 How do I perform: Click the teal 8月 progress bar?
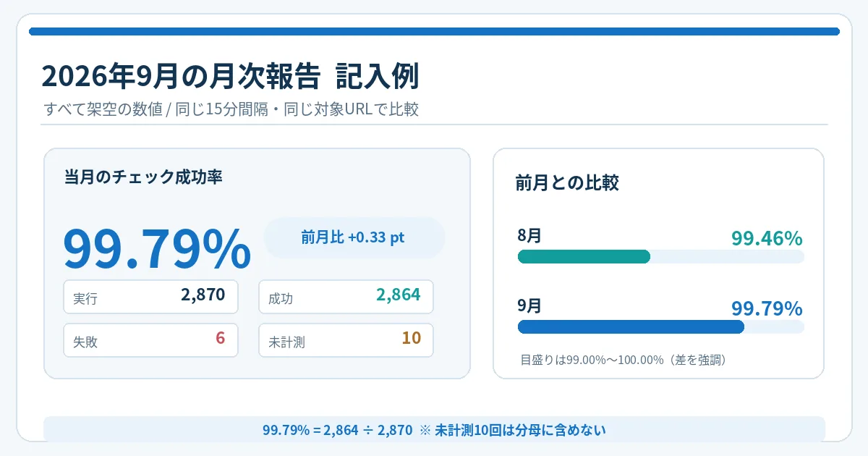pyautogui.click(x=584, y=257)
